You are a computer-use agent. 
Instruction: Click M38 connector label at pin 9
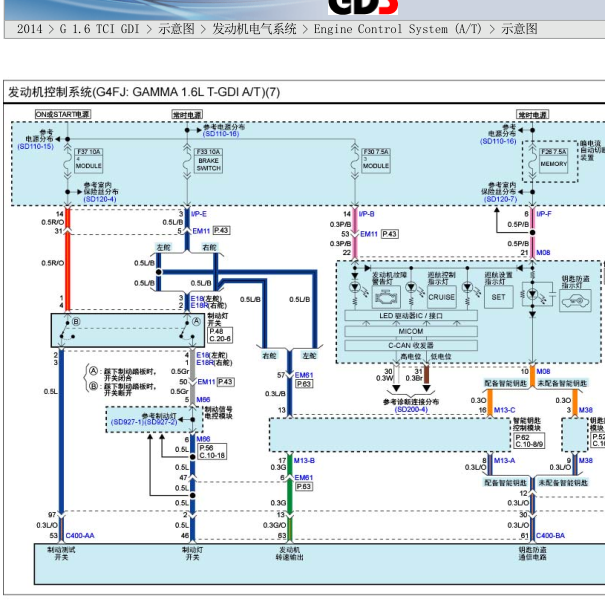pyautogui.click(x=586, y=461)
